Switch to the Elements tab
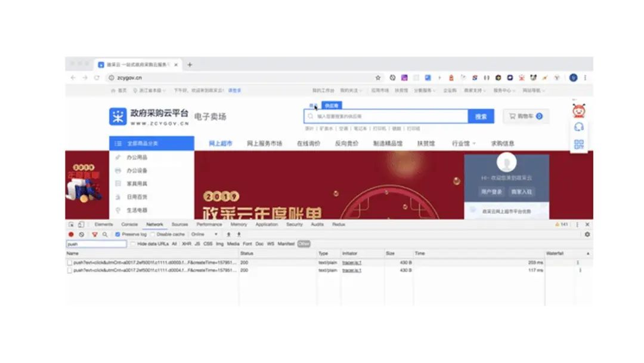This screenshot has width=644, height=363. [x=104, y=224]
